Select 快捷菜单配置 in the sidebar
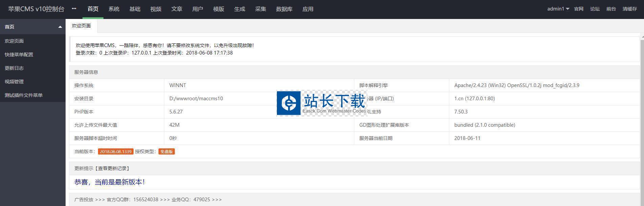This screenshot has width=644, height=206. tap(19, 55)
